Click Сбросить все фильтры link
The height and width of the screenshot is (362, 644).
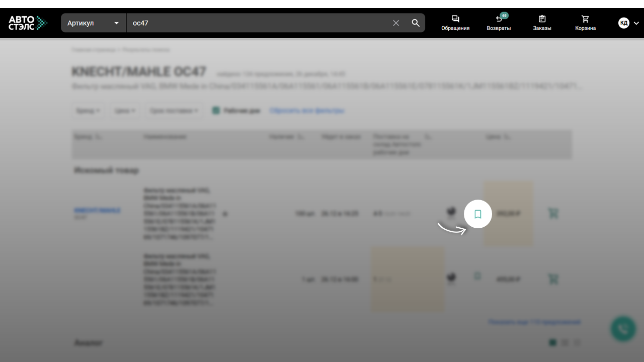click(x=307, y=111)
